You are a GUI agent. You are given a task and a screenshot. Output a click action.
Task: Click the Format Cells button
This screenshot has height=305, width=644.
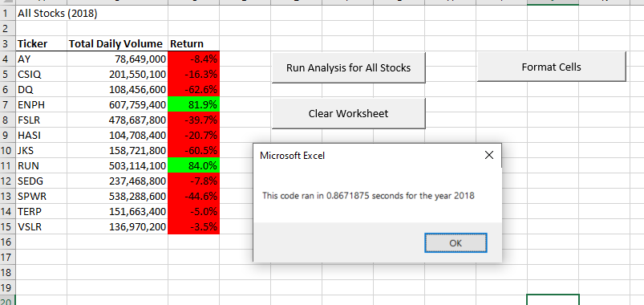tap(551, 67)
